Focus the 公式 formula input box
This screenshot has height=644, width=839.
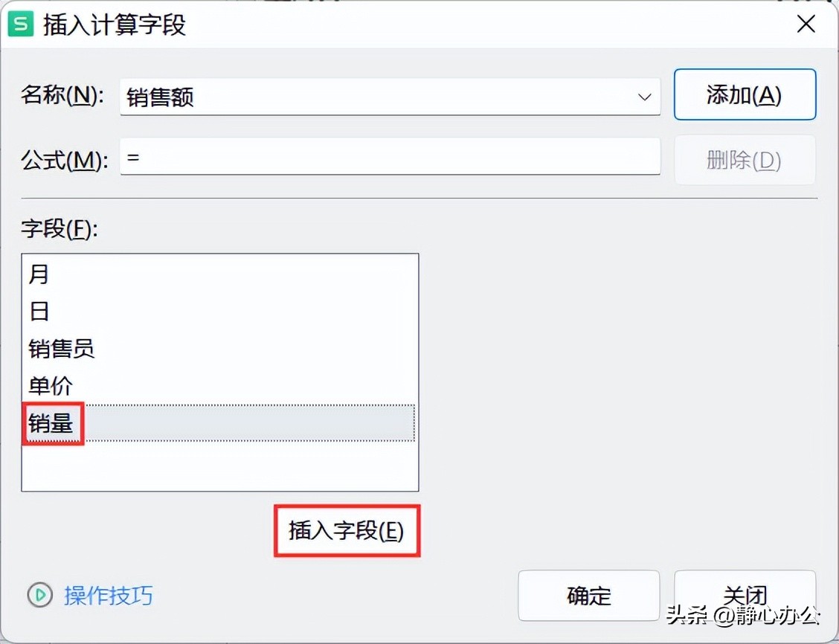pyautogui.click(x=390, y=157)
